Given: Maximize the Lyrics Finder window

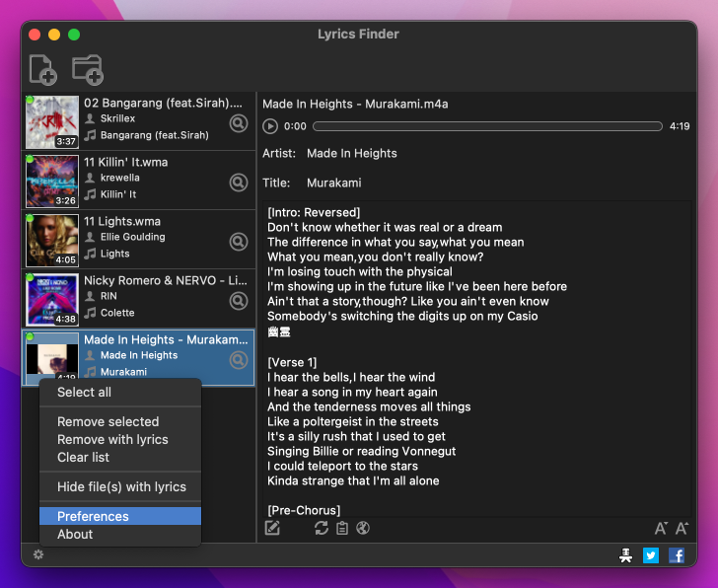Looking at the screenshot, I should (74, 35).
